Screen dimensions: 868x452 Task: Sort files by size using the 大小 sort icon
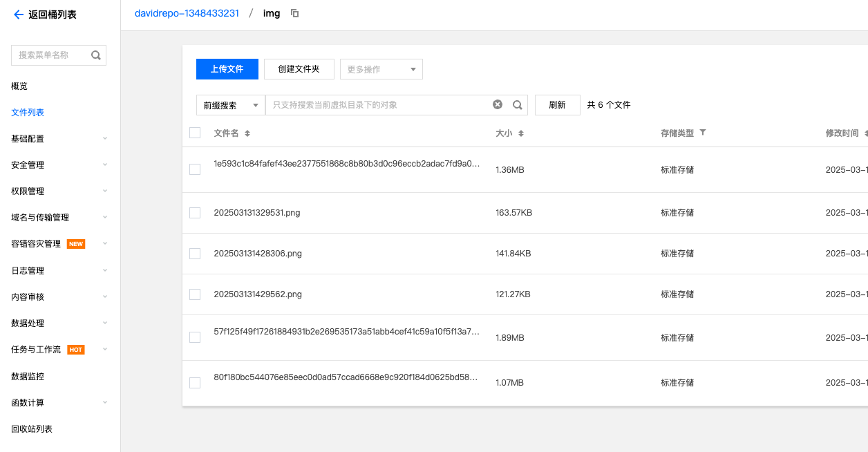point(521,133)
